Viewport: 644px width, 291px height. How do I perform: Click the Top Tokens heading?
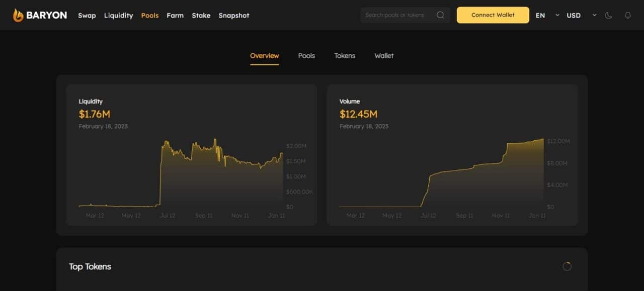tap(90, 266)
